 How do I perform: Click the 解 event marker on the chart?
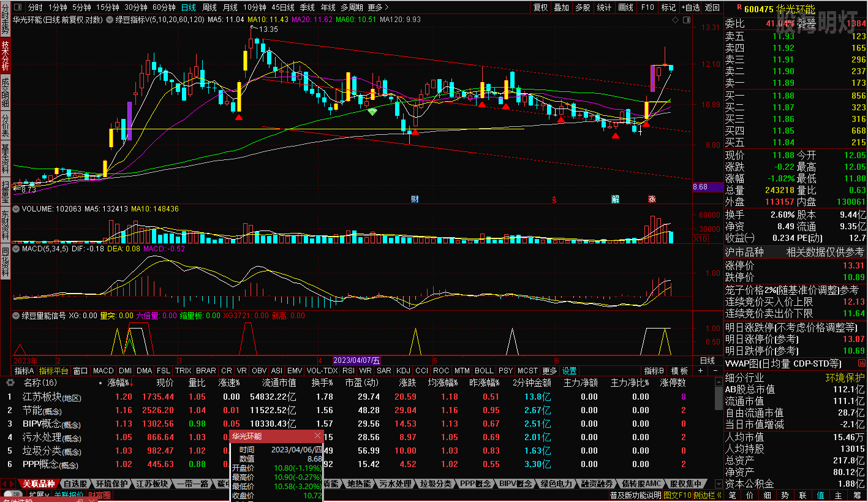[615, 199]
